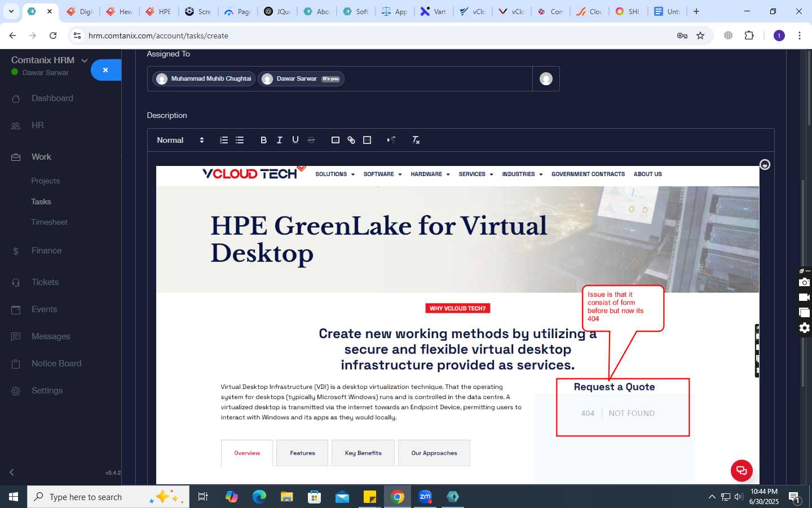Image resolution: width=812 pixels, height=508 pixels.
Task: Show hidden system tray icons
Action: [x=712, y=497]
